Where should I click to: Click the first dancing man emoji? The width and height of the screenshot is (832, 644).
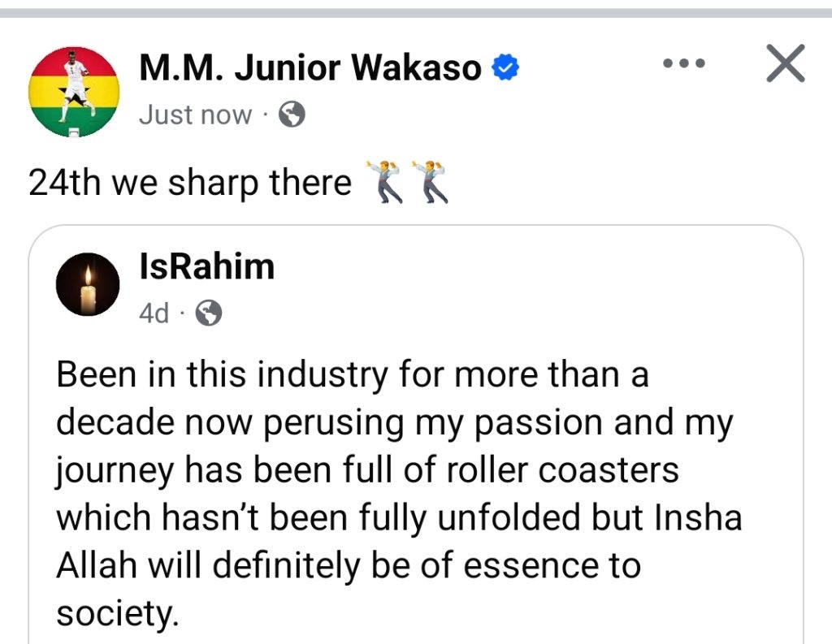(x=383, y=182)
